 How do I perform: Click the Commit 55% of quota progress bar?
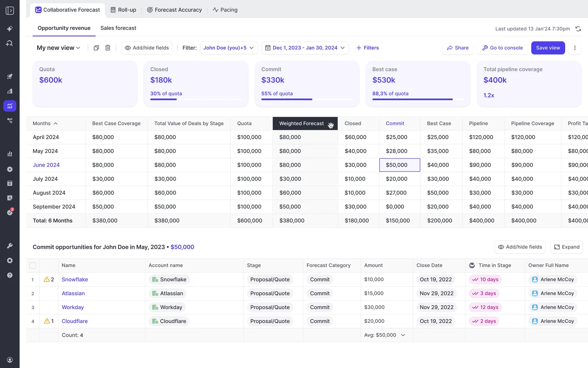coord(307,99)
